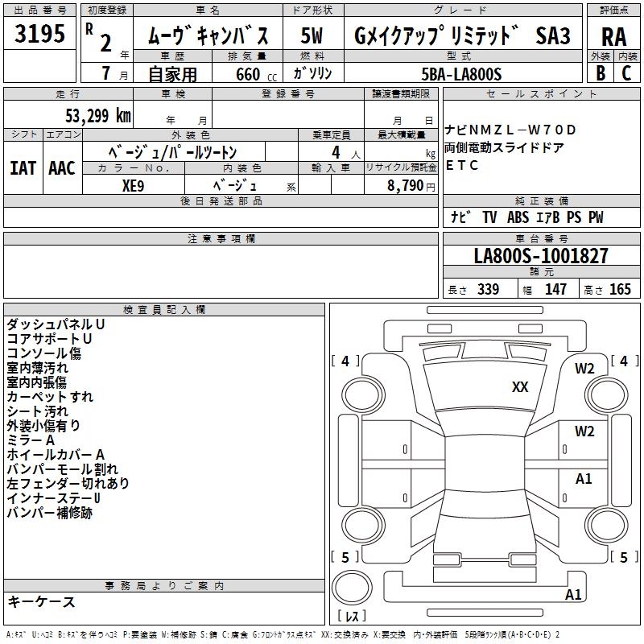
Task: Click the A1 mark beside the rear door
Action: click(584, 479)
